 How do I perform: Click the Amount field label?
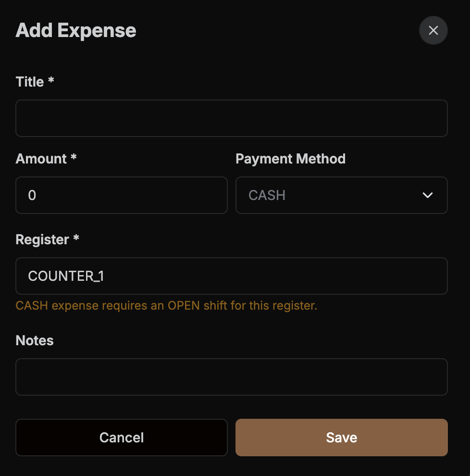(41, 159)
